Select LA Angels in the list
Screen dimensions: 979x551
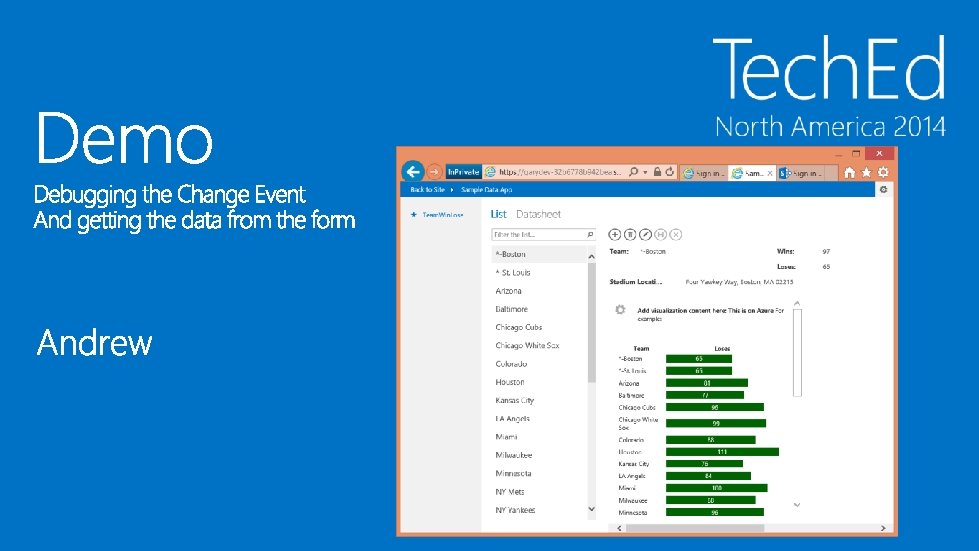tap(539, 419)
